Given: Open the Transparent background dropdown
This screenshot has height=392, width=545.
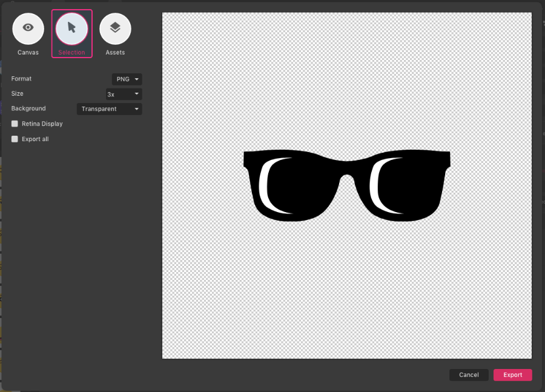Looking at the screenshot, I should coord(109,109).
